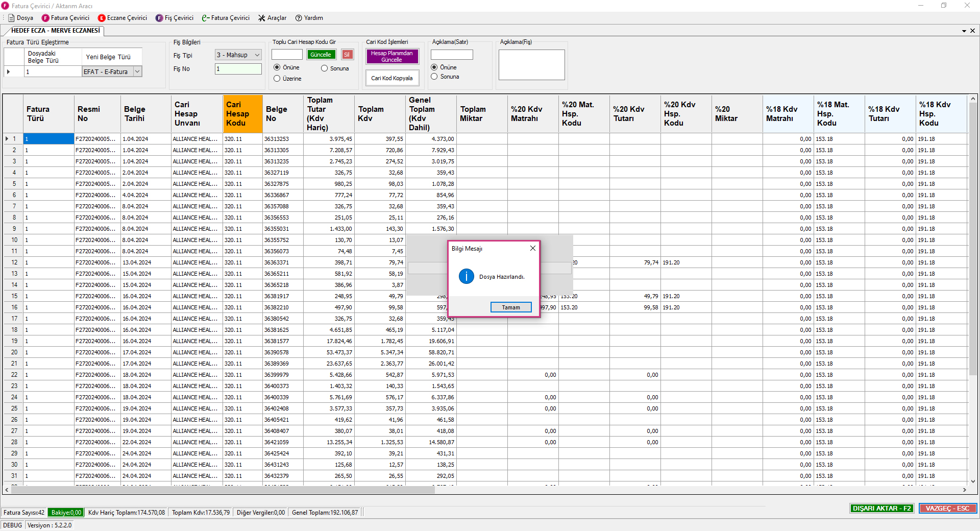Image resolution: width=980 pixels, height=531 pixels.
Task: Click the Dosya document icon in menu bar
Action: click(x=11, y=18)
